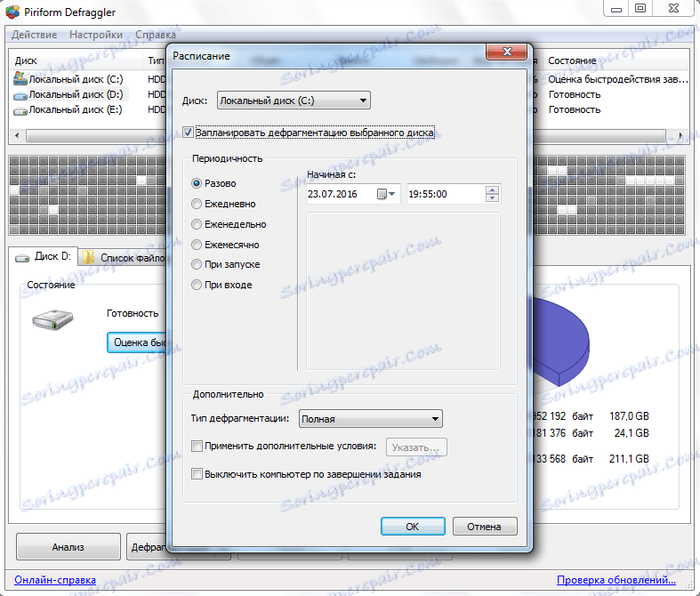The width and height of the screenshot is (700, 596).
Task: Click the Анализ button
Action: [68, 547]
